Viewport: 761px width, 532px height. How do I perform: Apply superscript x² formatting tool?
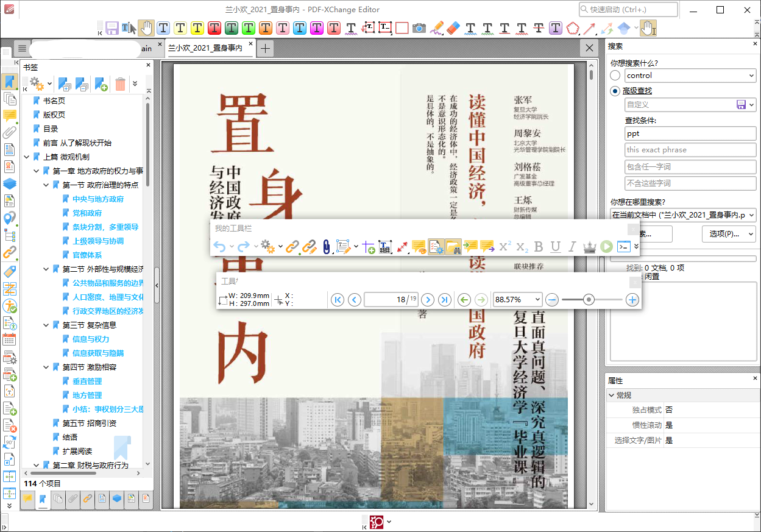[504, 246]
